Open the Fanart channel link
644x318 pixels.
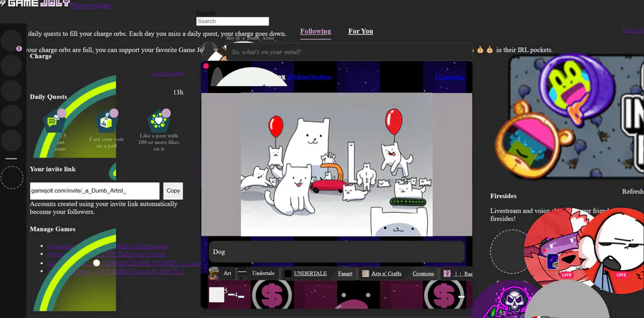click(x=345, y=274)
